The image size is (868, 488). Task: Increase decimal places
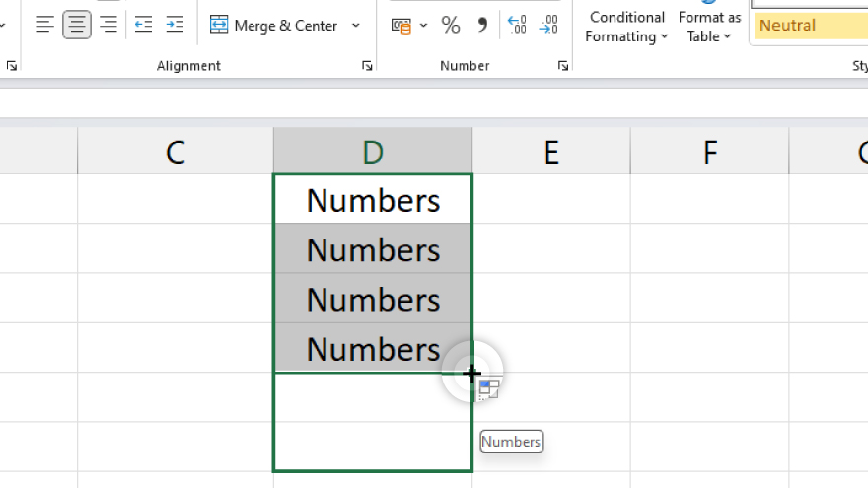(517, 26)
